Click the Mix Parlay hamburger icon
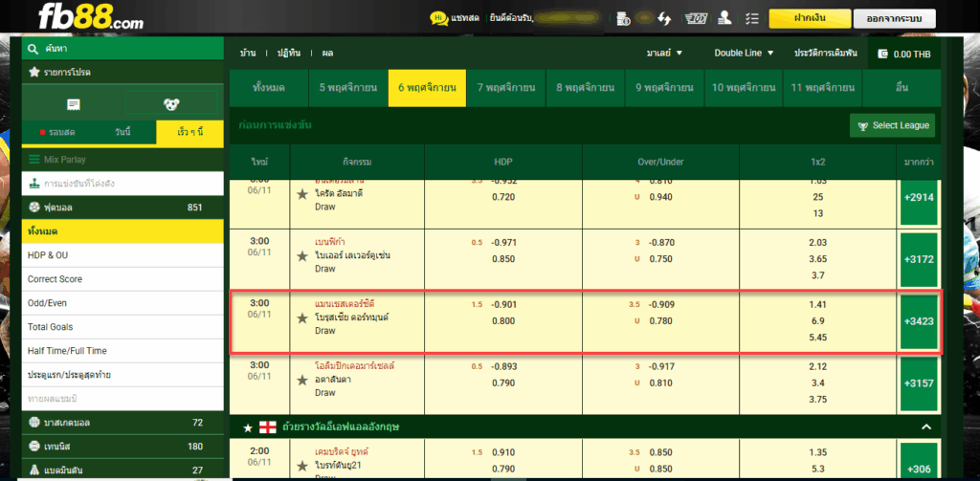The width and height of the screenshot is (980, 481). pos(34,160)
